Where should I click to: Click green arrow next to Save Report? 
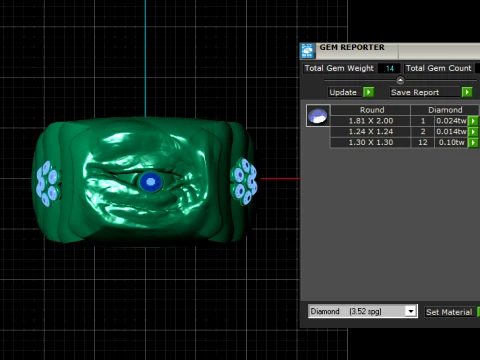tap(467, 92)
